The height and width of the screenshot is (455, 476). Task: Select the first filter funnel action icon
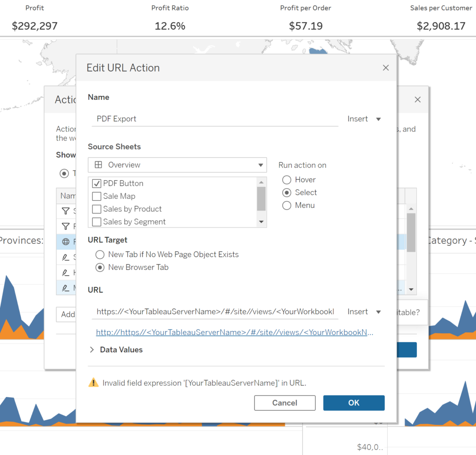(65, 211)
